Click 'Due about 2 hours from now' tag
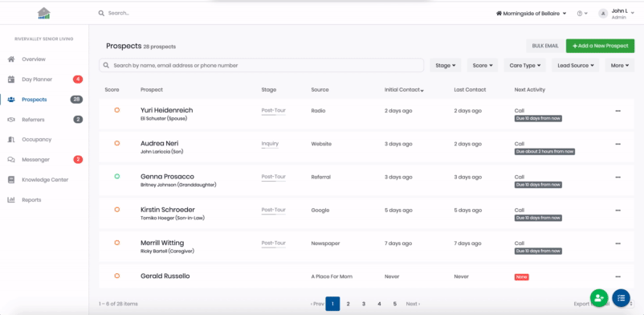 [x=544, y=152]
